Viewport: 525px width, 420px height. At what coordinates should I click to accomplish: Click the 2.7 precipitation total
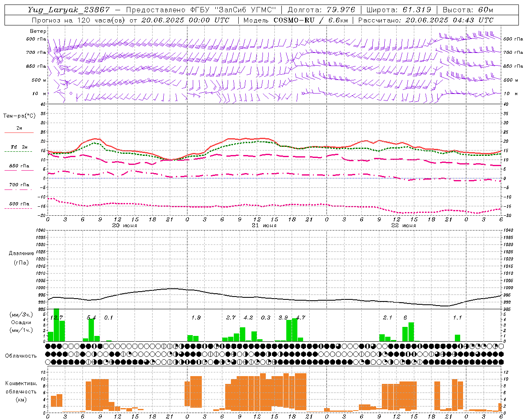point(231,317)
